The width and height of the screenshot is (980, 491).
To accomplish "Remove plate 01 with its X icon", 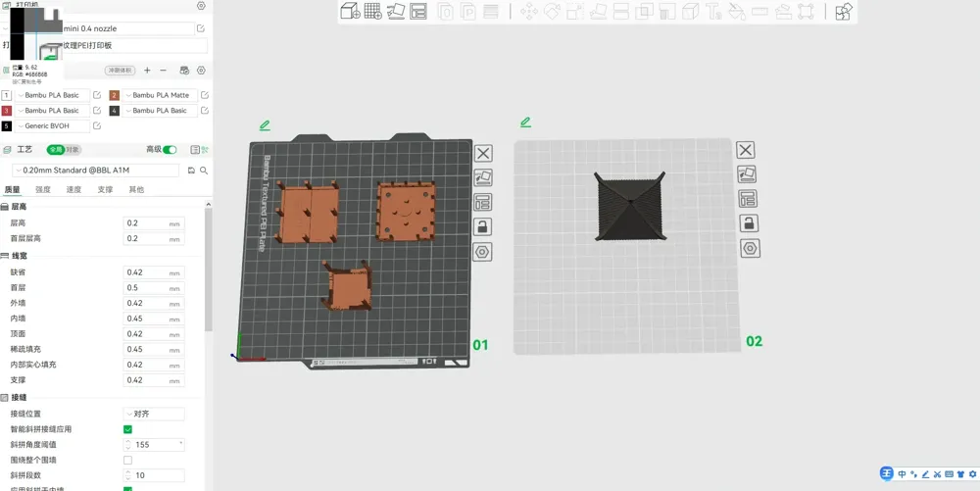I will coord(483,153).
